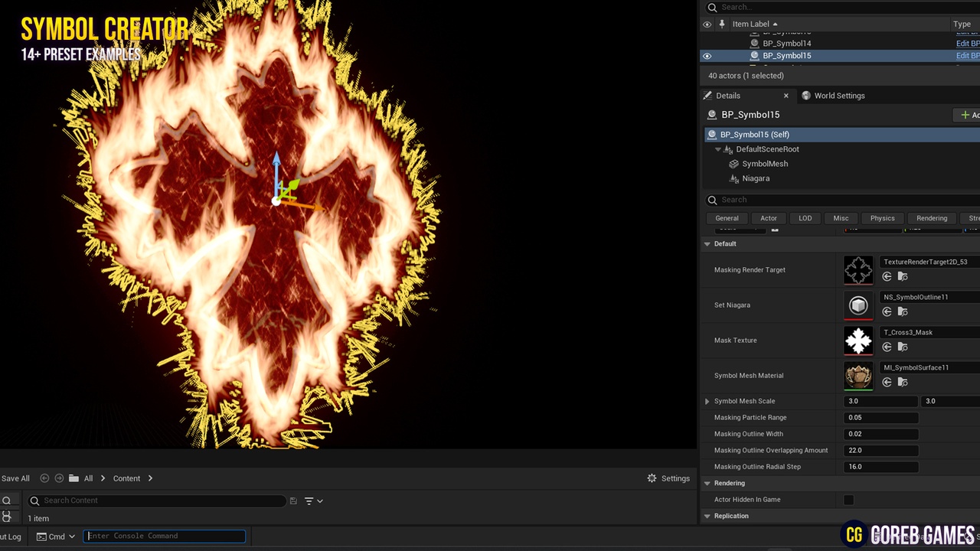Image resolution: width=980 pixels, height=551 pixels.
Task: Toggle Actor Hidden In Game checkbox
Action: point(848,500)
